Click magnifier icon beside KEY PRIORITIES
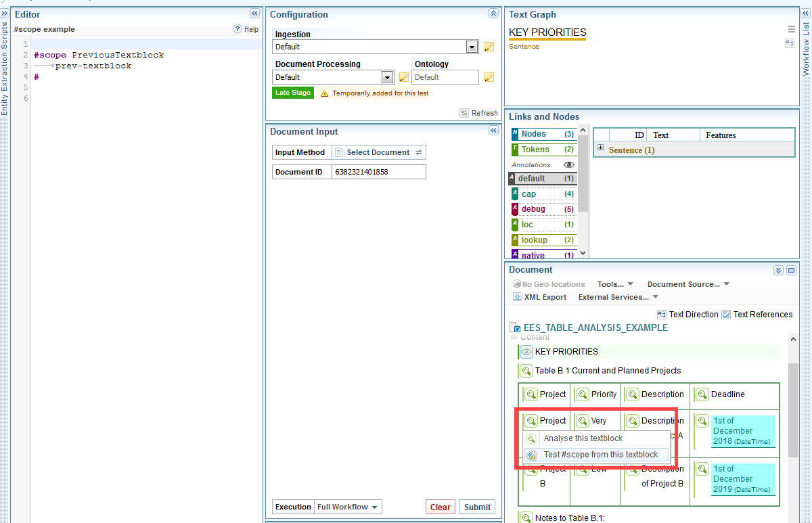Screen dimensions: 812x523 click(x=526, y=352)
